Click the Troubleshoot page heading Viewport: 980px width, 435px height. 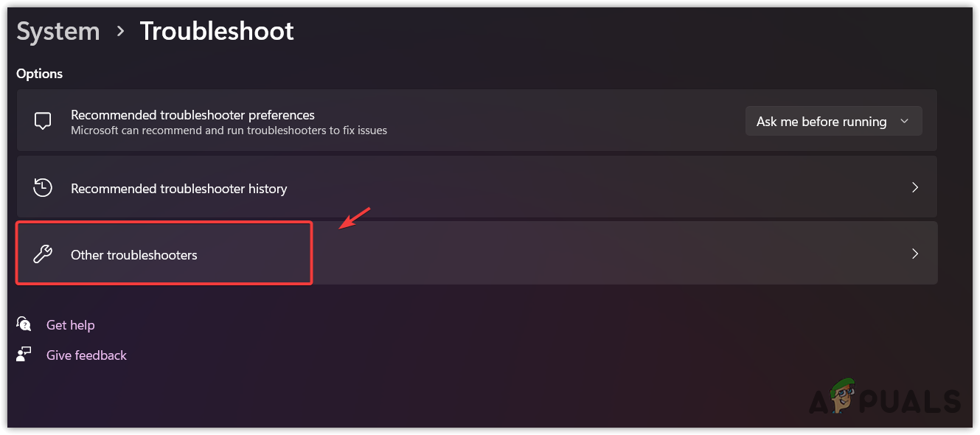(217, 32)
